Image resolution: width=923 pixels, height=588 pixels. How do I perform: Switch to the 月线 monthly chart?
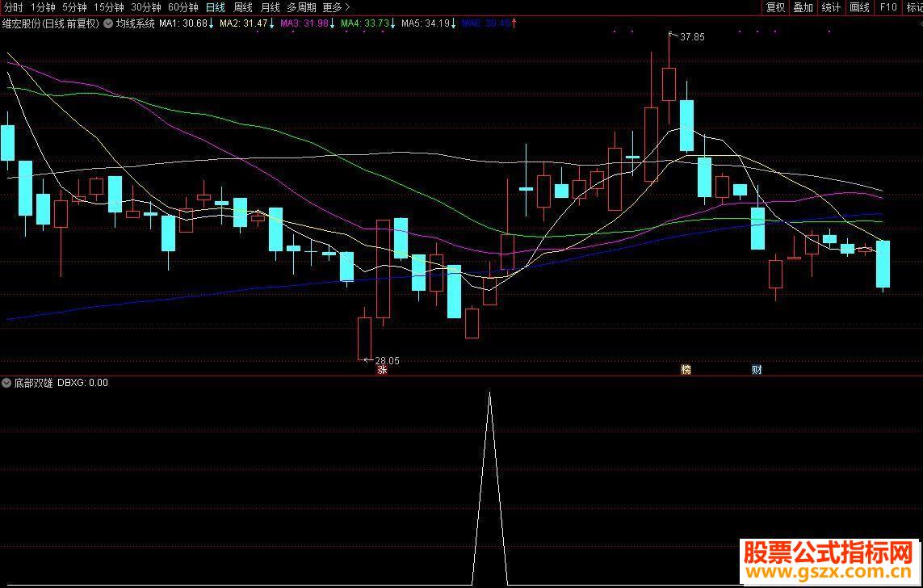(x=270, y=7)
